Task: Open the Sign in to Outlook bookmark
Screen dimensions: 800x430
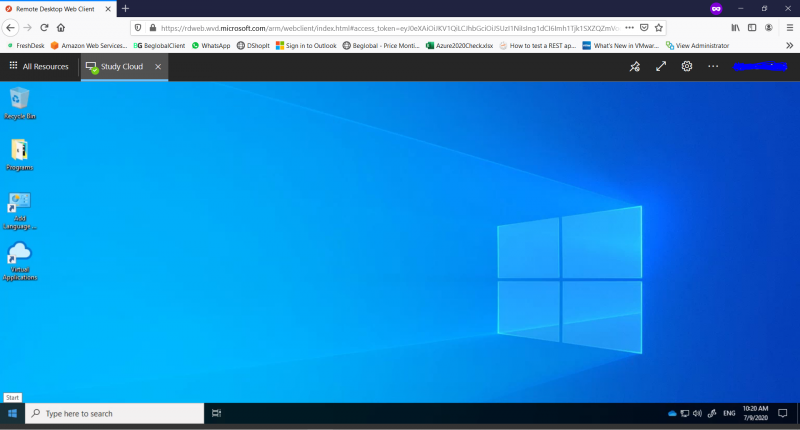Action: (x=306, y=45)
